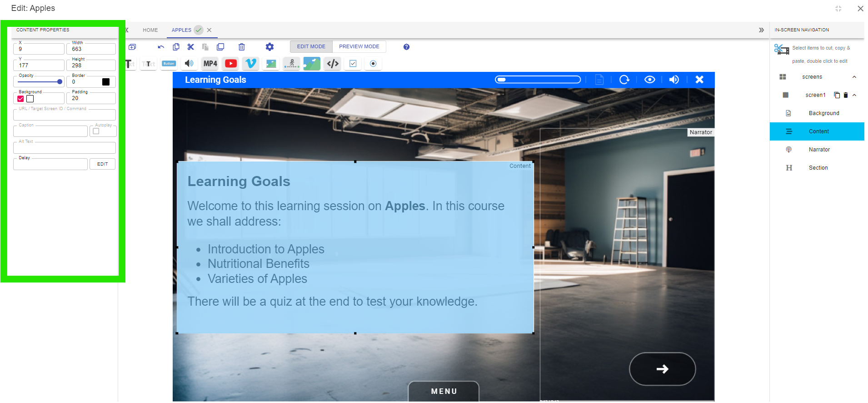Viewport: 868px width, 403px height.
Task: Toggle the red Background checkbox
Action: [20, 99]
